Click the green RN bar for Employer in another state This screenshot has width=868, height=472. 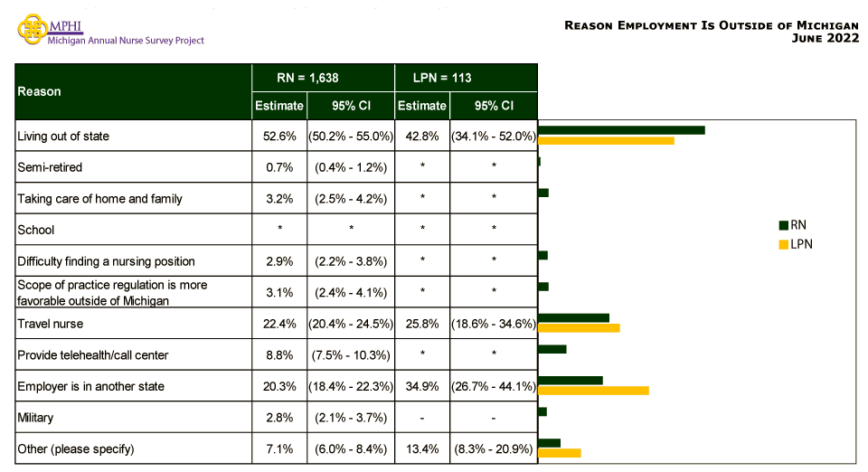tap(571, 381)
